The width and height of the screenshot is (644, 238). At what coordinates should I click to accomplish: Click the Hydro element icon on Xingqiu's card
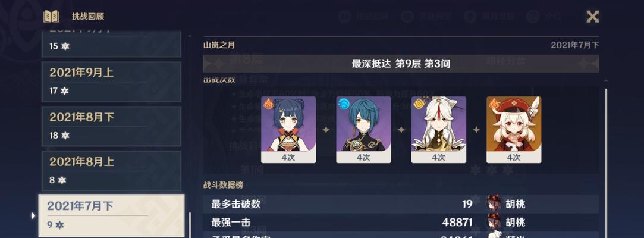[343, 104]
